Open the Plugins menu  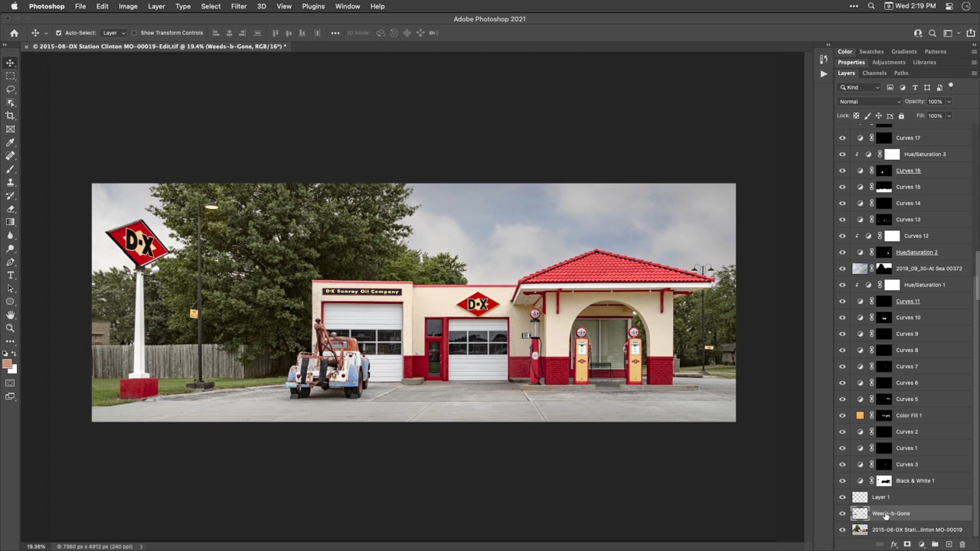313,6
